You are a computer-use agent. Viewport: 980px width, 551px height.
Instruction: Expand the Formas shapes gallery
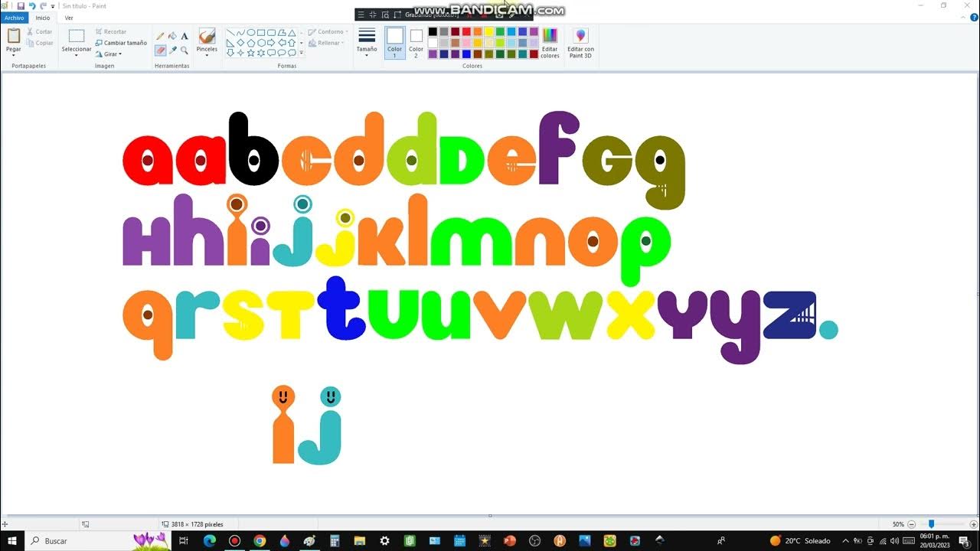pos(301,54)
